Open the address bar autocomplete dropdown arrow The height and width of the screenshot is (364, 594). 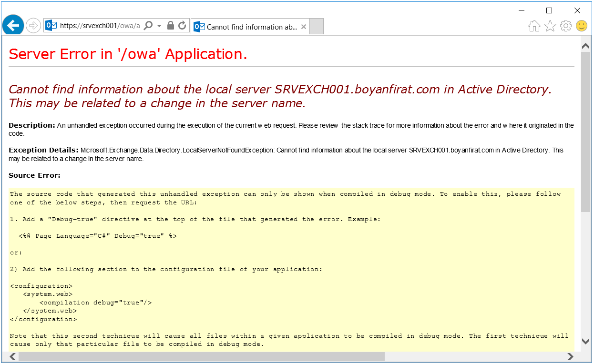159,26
